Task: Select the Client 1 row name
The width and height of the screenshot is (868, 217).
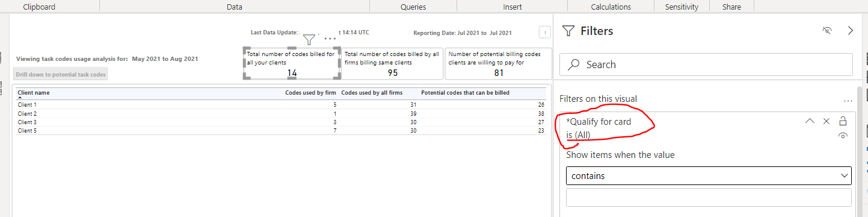Action: 27,105
